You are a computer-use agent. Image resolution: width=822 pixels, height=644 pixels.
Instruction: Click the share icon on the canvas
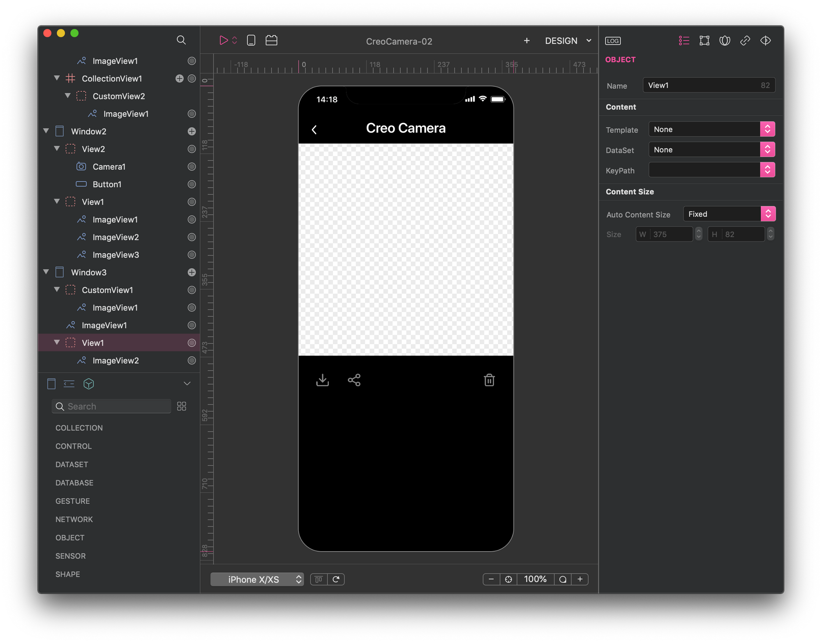pos(354,380)
